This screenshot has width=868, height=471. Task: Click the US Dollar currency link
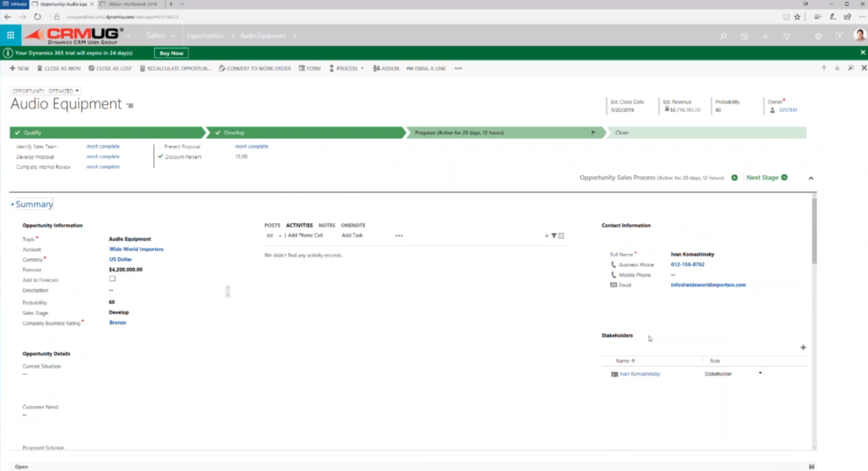click(121, 259)
